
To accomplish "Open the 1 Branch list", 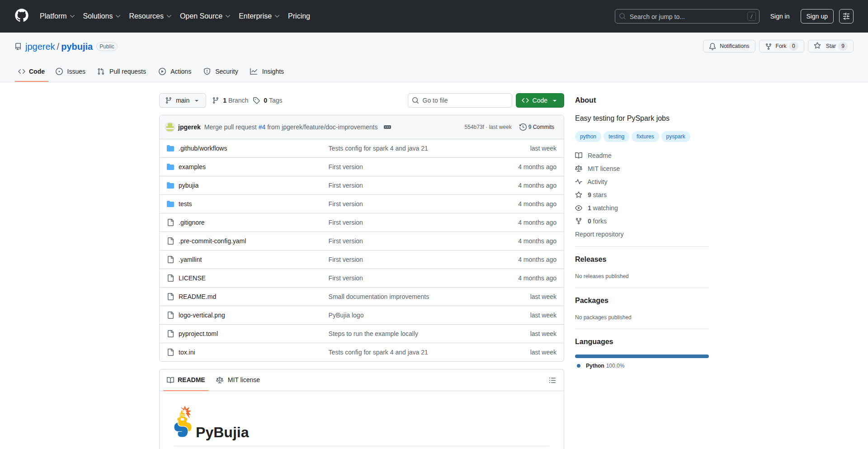I will pos(230,100).
